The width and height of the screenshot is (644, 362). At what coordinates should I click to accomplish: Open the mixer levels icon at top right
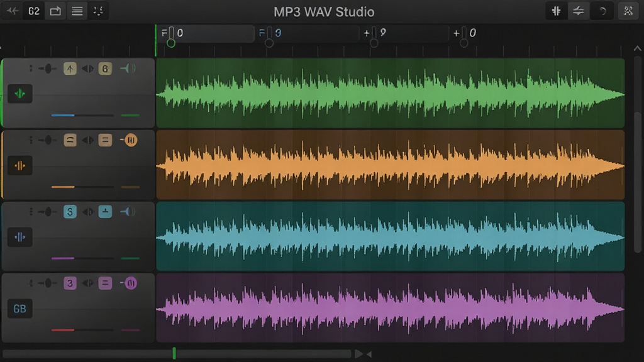click(556, 11)
